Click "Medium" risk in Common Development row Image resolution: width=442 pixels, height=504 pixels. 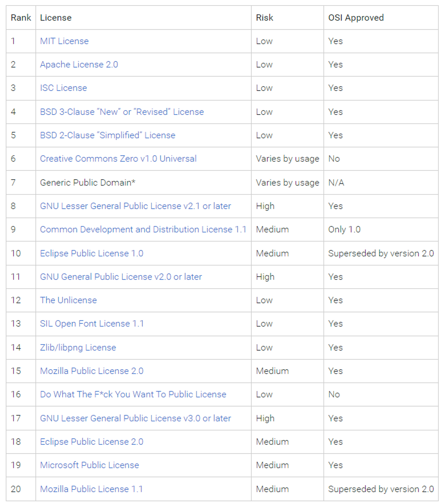click(272, 229)
